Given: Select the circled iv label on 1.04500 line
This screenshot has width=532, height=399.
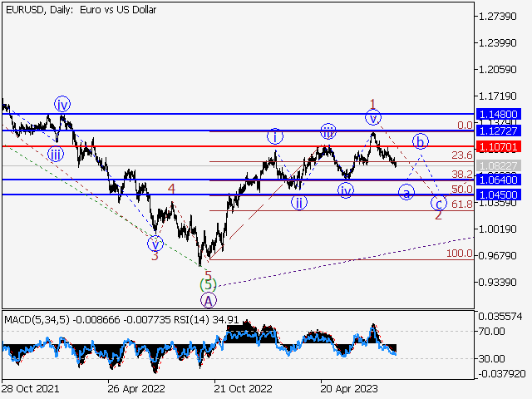Looking at the screenshot, I should (346, 190).
